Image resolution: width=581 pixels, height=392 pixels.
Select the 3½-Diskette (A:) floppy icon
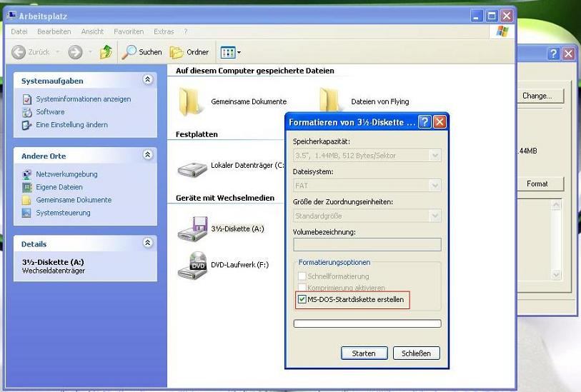193,229
